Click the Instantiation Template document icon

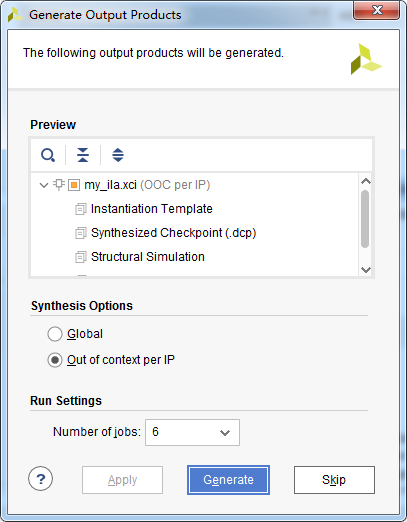(x=81, y=209)
